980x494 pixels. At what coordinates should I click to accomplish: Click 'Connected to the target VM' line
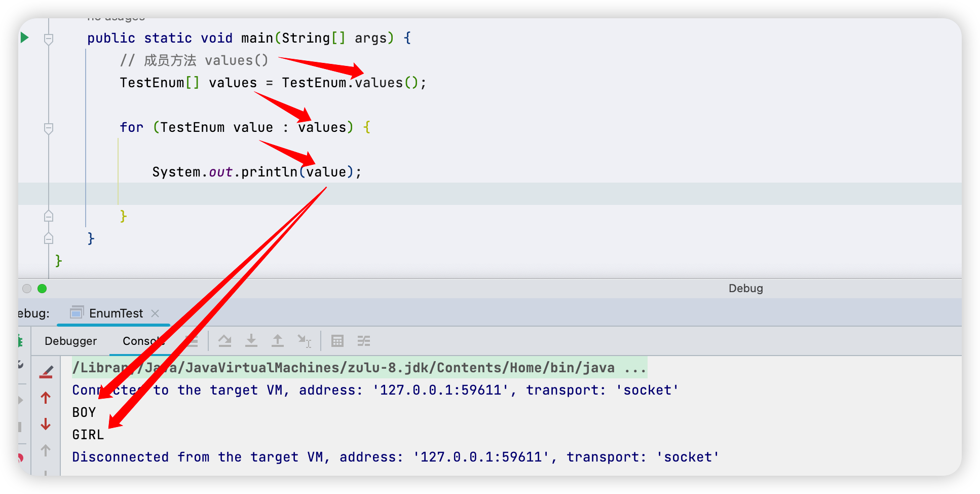(x=375, y=390)
